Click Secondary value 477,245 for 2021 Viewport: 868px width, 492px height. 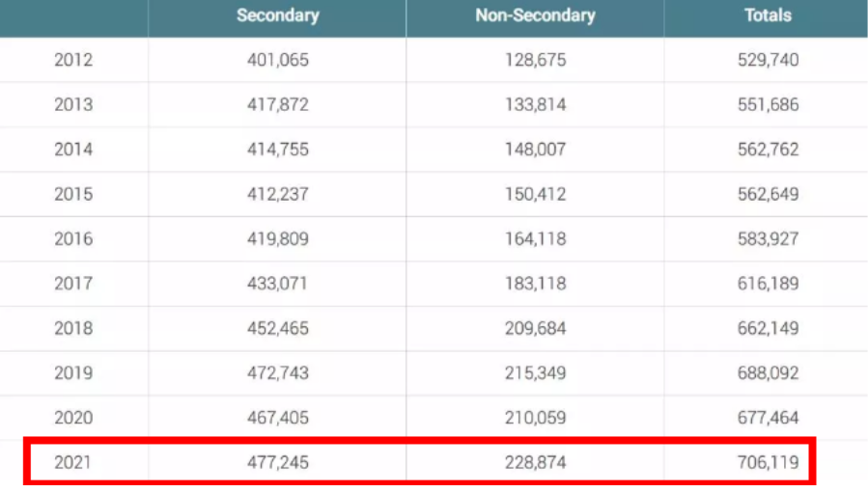click(x=277, y=463)
